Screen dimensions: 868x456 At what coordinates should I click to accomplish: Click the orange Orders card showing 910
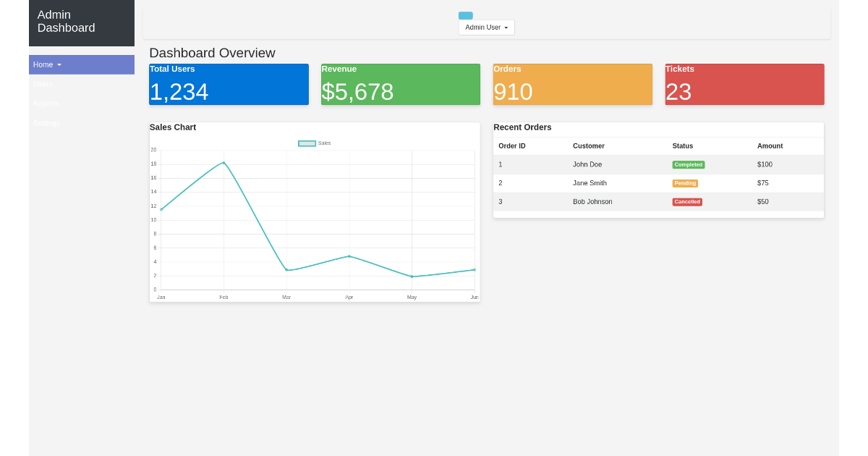572,84
